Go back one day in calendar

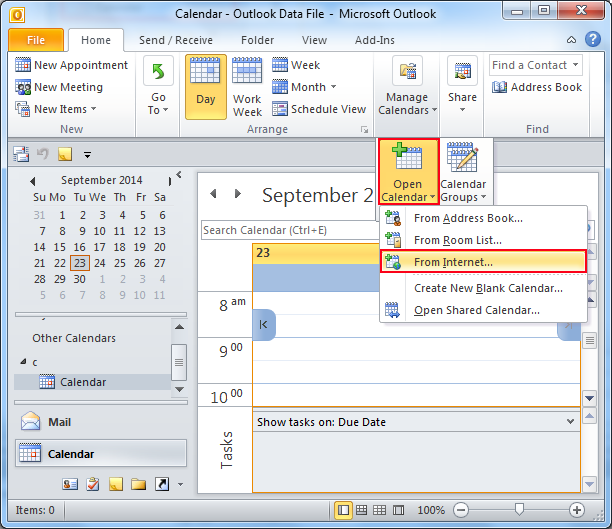pyautogui.click(x=213, y=193)
